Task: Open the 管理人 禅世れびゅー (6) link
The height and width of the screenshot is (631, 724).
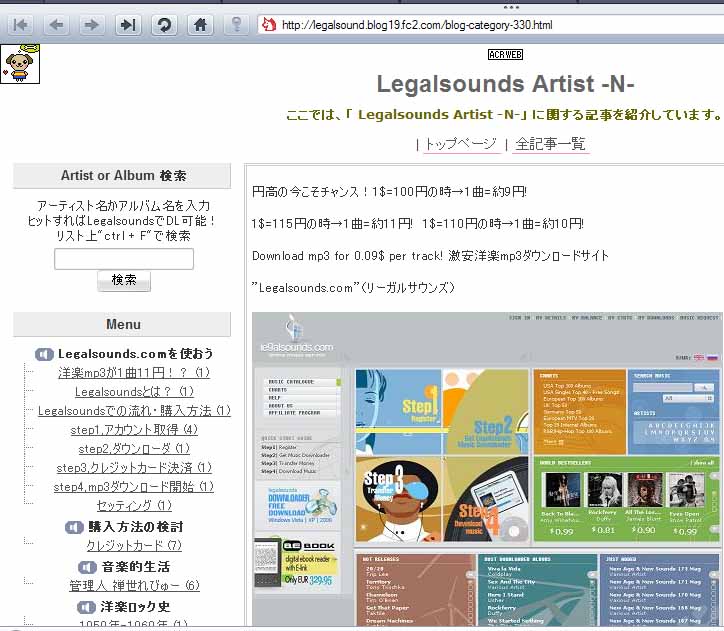Action: [134, 586]
